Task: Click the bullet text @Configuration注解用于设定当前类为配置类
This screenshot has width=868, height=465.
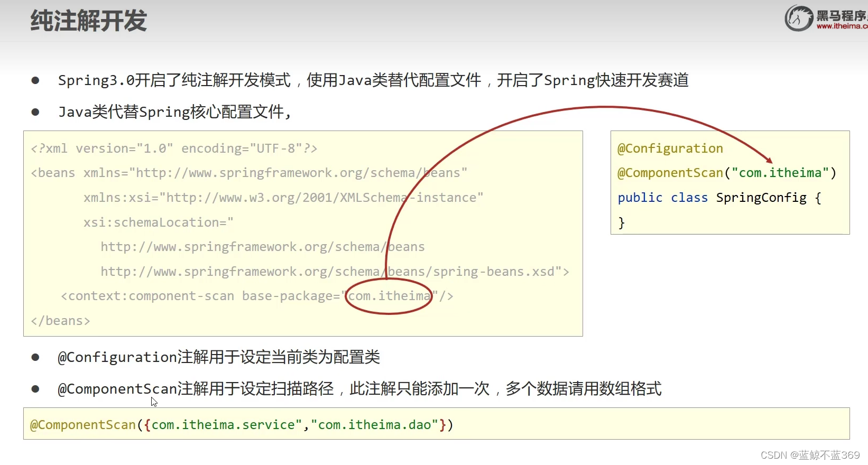Action: pos(219,357)
